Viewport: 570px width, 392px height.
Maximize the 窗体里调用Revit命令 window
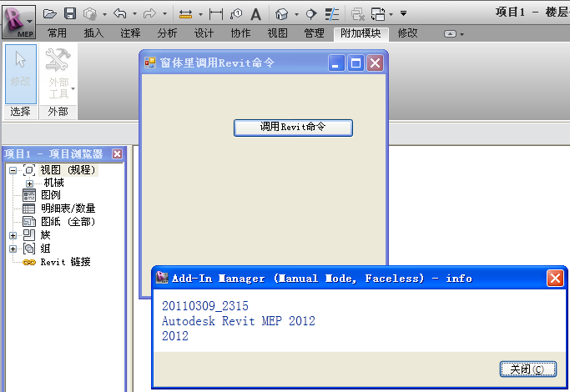pos(356,63)
